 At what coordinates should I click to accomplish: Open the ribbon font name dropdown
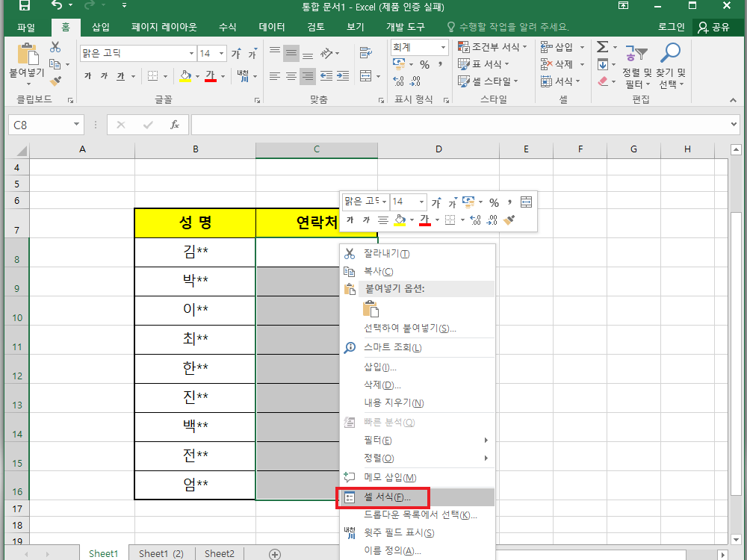[191, 53]
